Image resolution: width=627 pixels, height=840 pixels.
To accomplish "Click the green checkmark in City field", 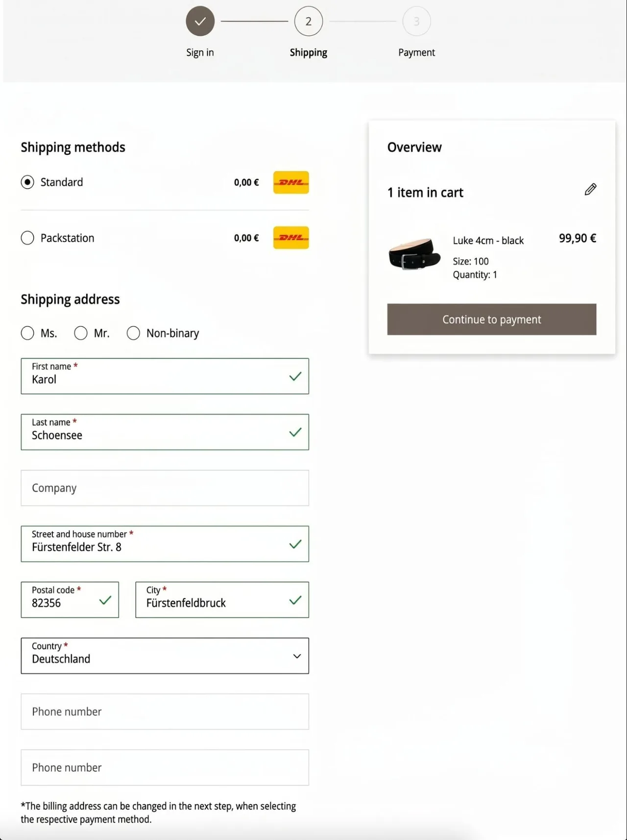I will 295,600.
